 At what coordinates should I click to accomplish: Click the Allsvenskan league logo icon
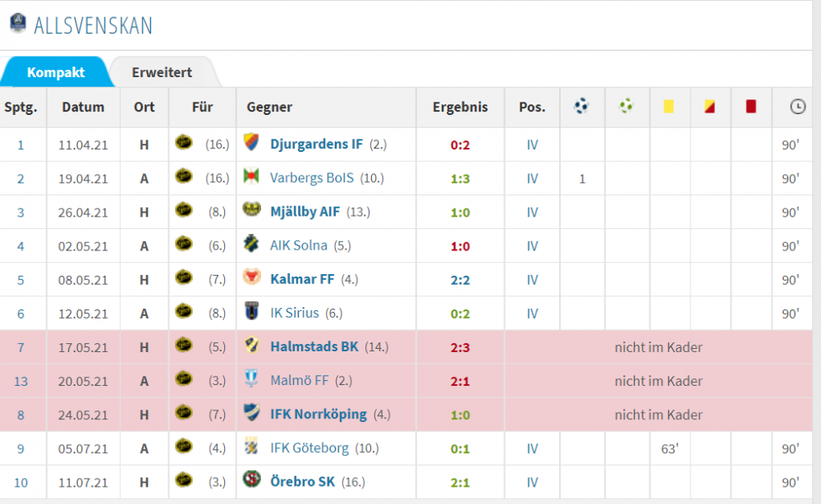[x=17, y=23]
